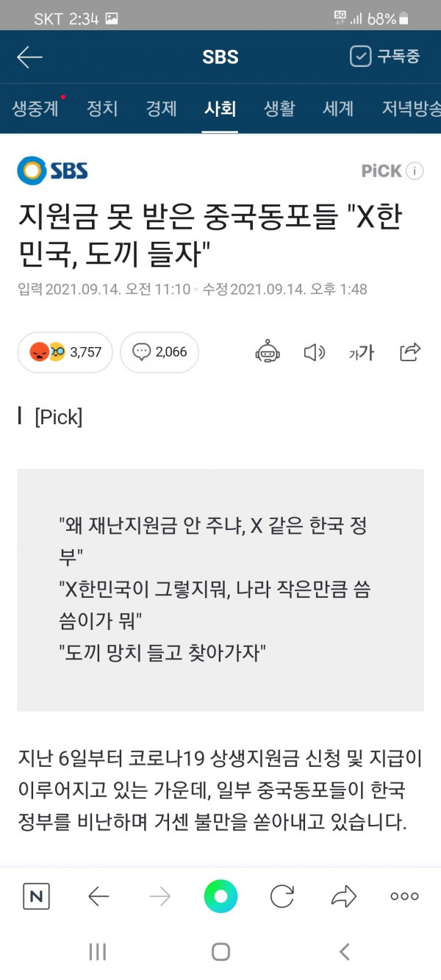Open the three-dot more menu
Viewport: 441px width, 980px height.
pos(404,896)
